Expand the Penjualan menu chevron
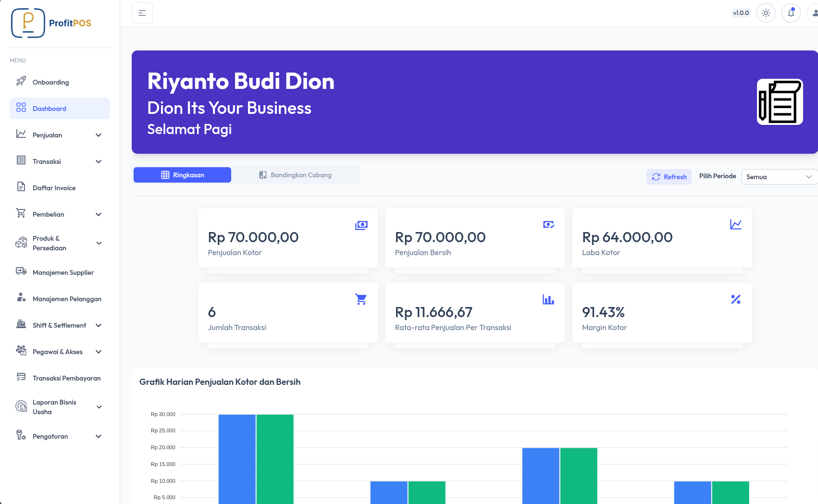This screenshot has width=818, height=504. 99,135
